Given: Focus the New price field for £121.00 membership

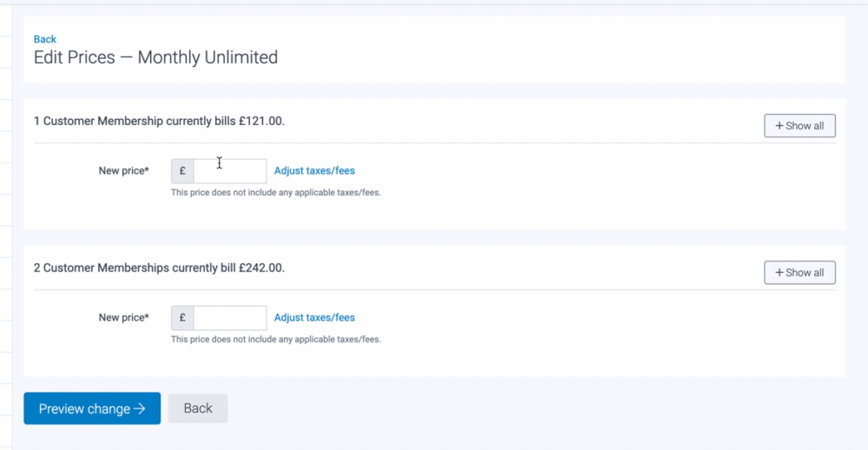Looking at the screenshot, I should click(x=230, y=171).
